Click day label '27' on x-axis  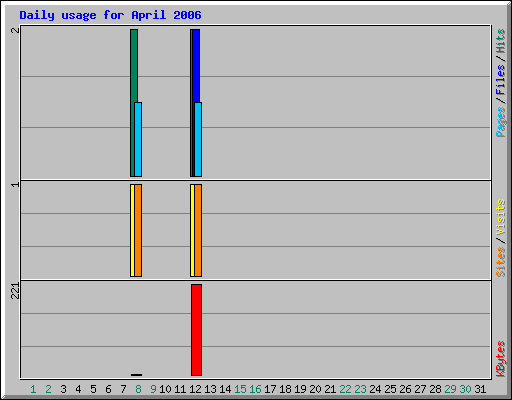[x=420, y=389]
